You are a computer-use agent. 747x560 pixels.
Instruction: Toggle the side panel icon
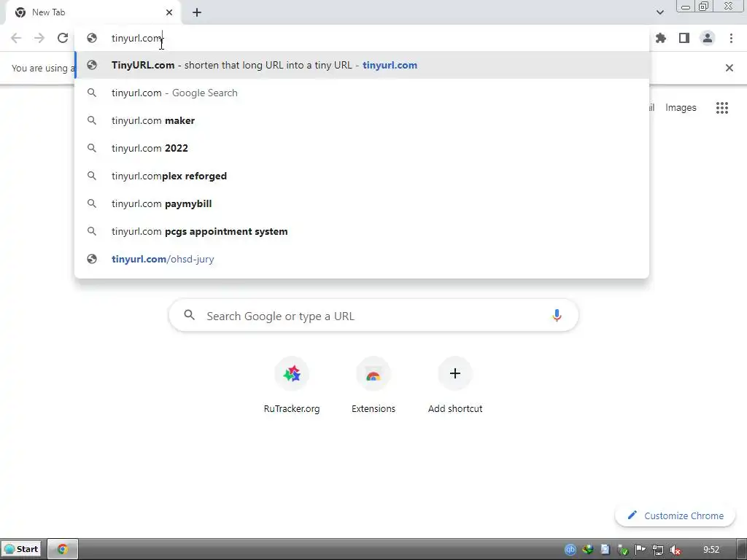(x=684, y=38)
